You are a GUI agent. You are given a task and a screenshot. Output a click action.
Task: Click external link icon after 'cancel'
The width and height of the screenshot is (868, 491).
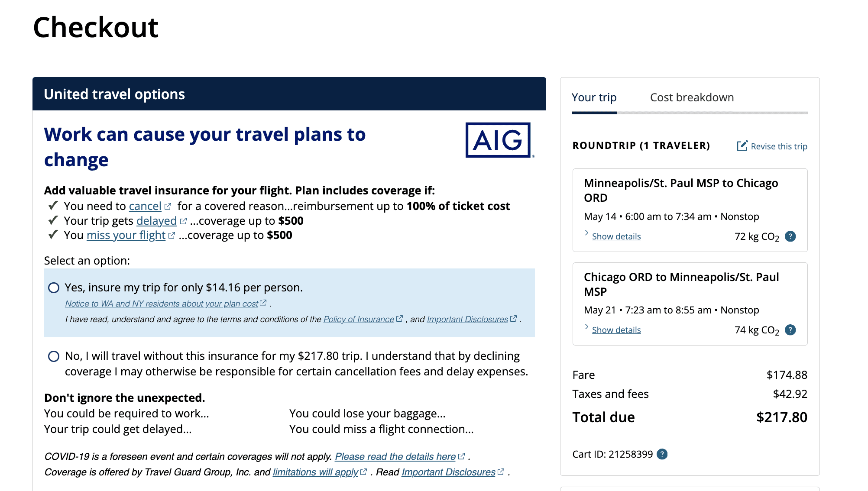pos(168,205)
